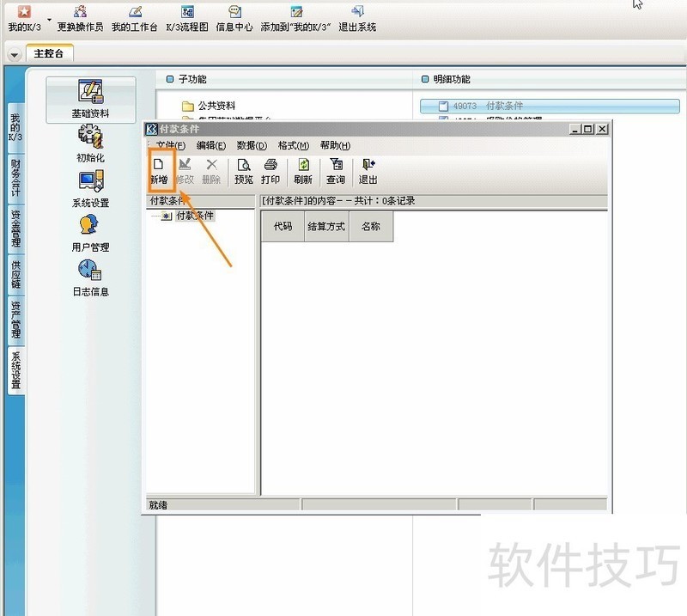
Task: Open the 文件(F) menu
Action: coord(170,146)
